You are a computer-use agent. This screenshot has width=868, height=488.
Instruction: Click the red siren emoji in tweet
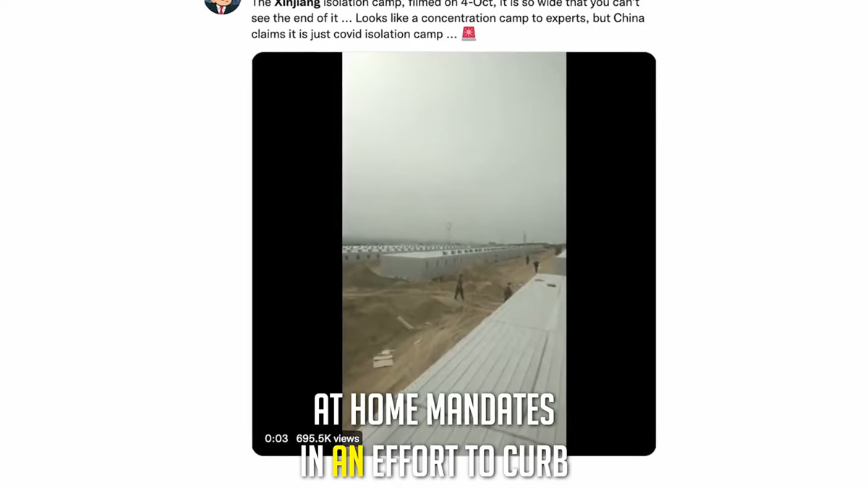click(469, 33)
